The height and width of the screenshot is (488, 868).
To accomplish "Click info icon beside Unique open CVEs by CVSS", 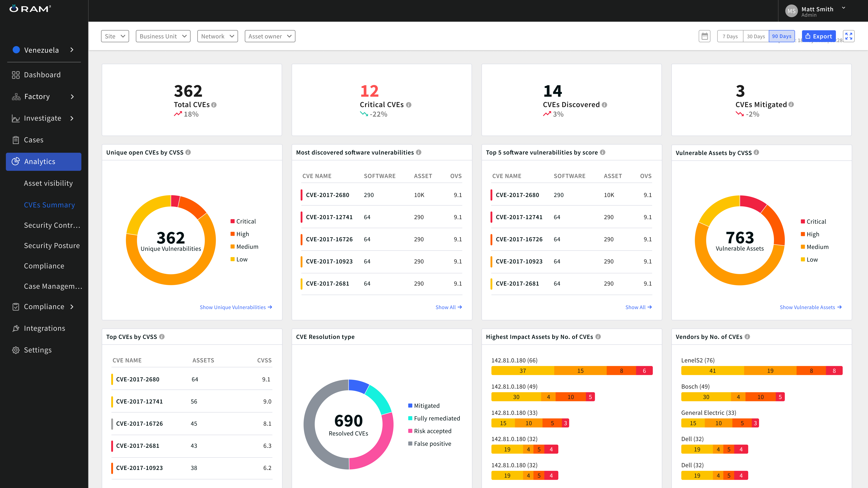I will [188, 152].
